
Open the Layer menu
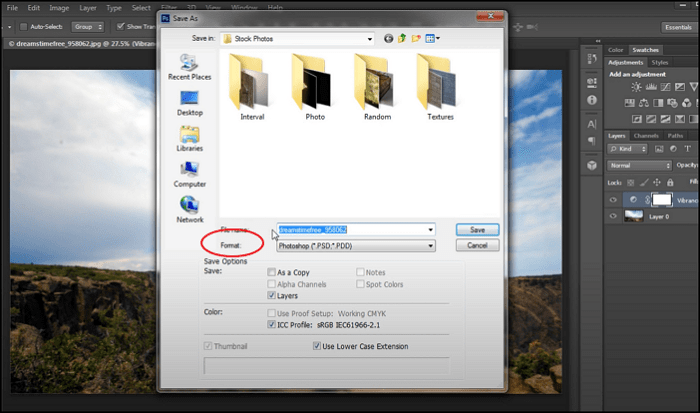coord(88,8)
